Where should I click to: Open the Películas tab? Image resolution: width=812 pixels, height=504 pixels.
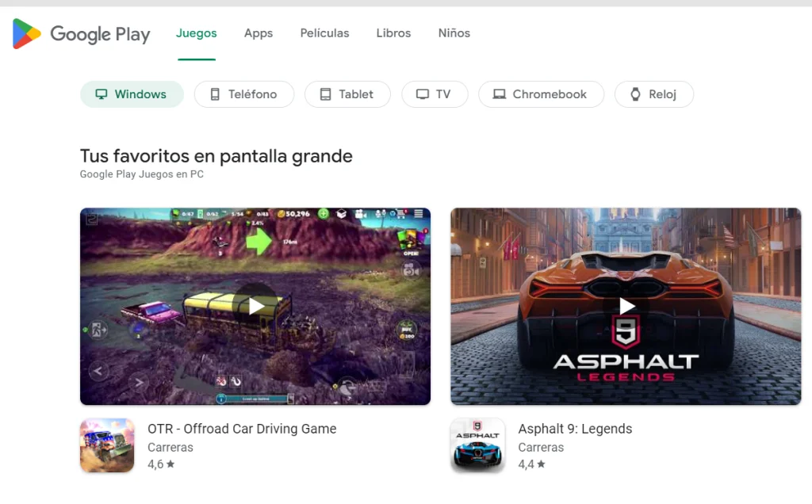coord(324,33)
